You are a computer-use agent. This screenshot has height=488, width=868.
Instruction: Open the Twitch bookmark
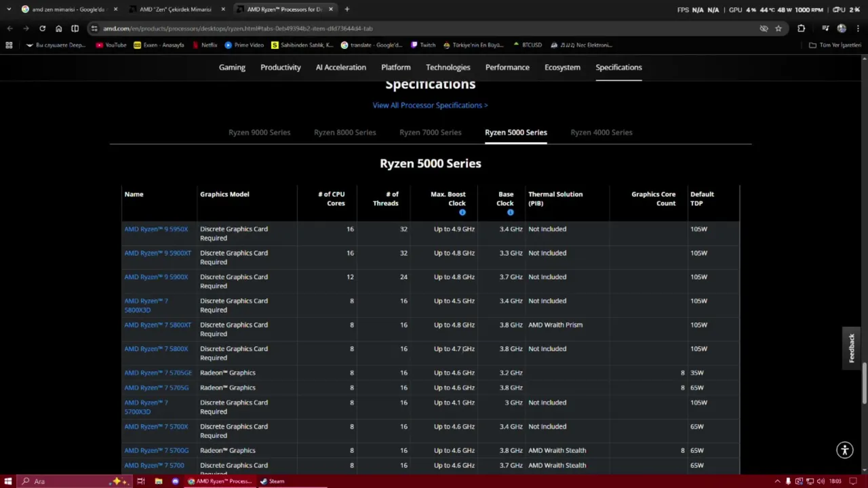pos(423,45)
